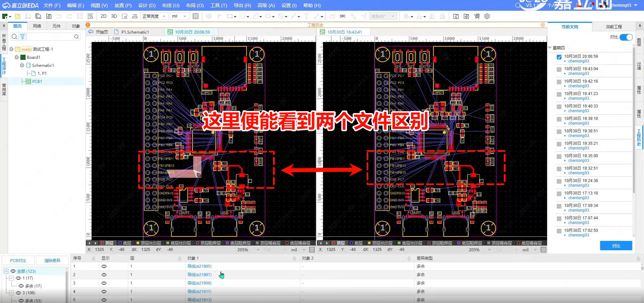The height and width of the screenshot is (303, 644).
Task: Open the 导线(e21909) link
Action: point(199,283)
